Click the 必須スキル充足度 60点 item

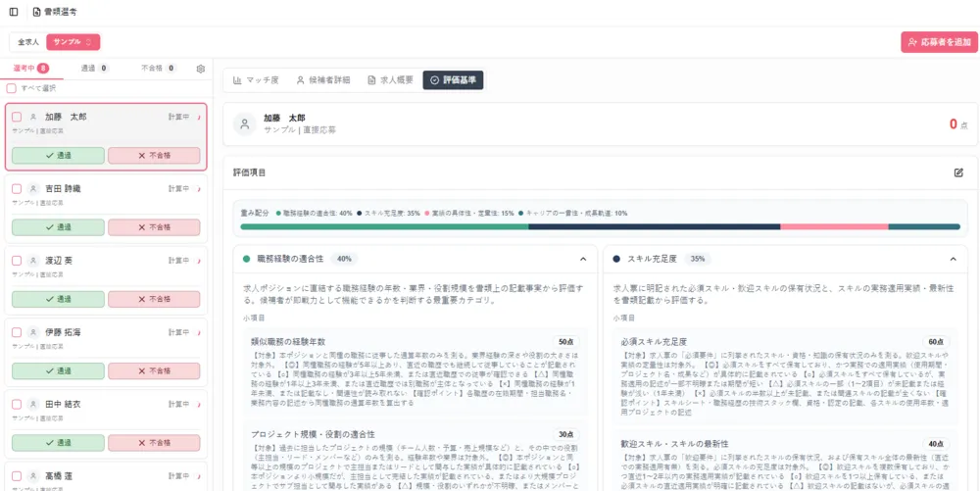786,376
